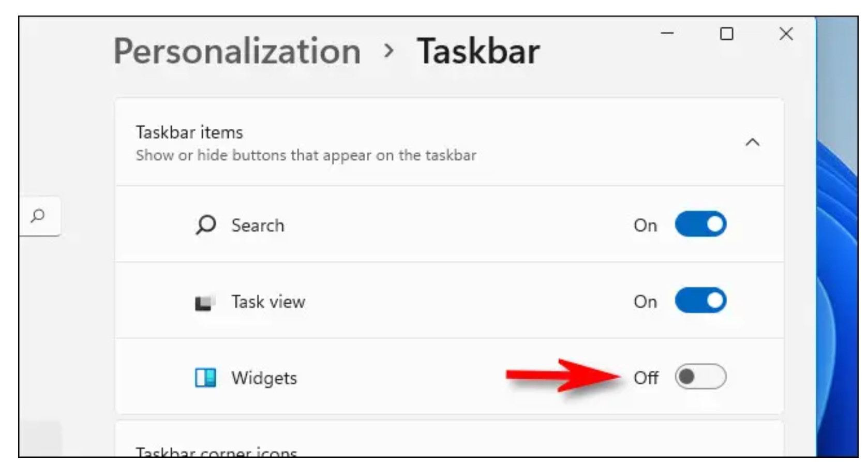Click the On status text beside Search
This screenshot has height=462, width=868.
tap(645, 226)
